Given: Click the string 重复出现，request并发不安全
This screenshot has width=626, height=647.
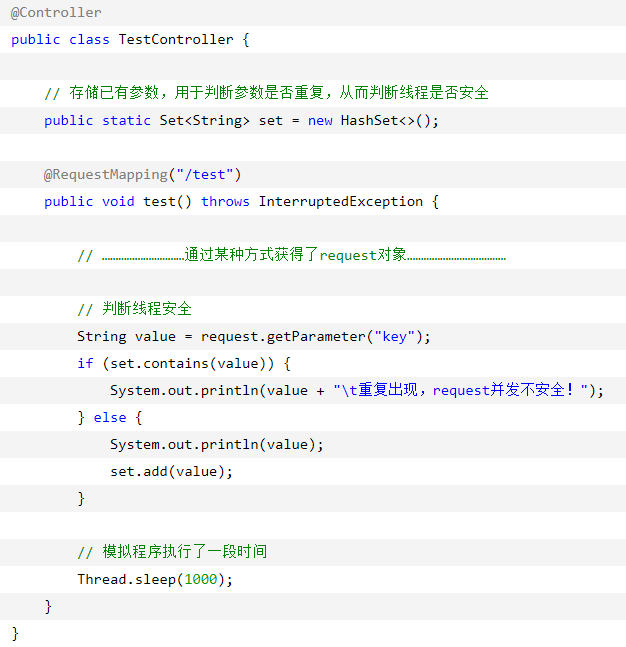Looking at the screenshot, I should click(x=461, y=390).
